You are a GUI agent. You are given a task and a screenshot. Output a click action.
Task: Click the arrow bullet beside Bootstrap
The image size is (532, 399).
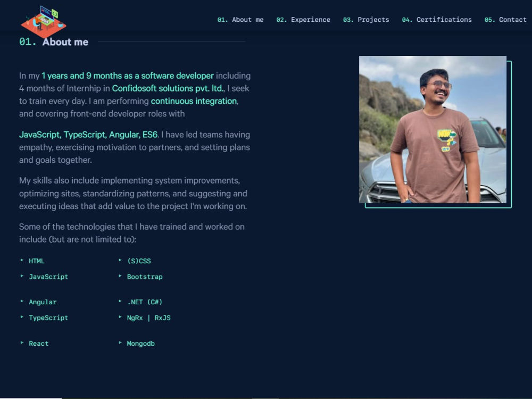pyautogui.click(x=120, y=276)
